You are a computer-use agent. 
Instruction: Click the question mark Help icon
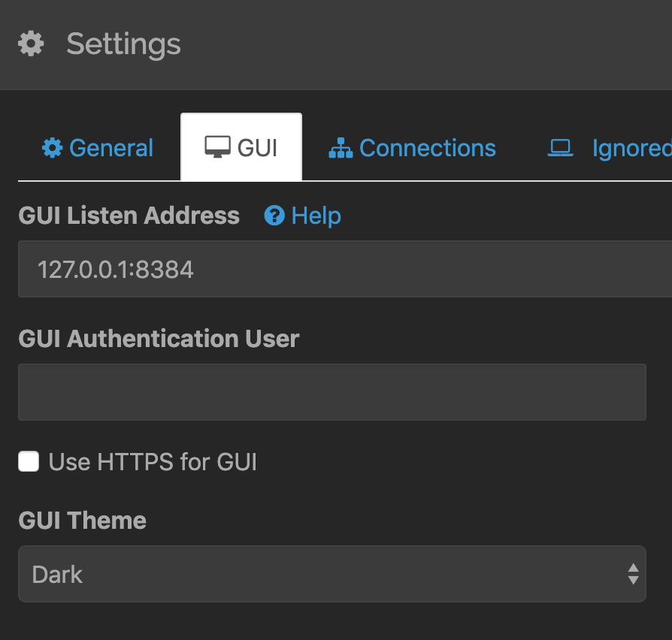(x=274, y=216)
